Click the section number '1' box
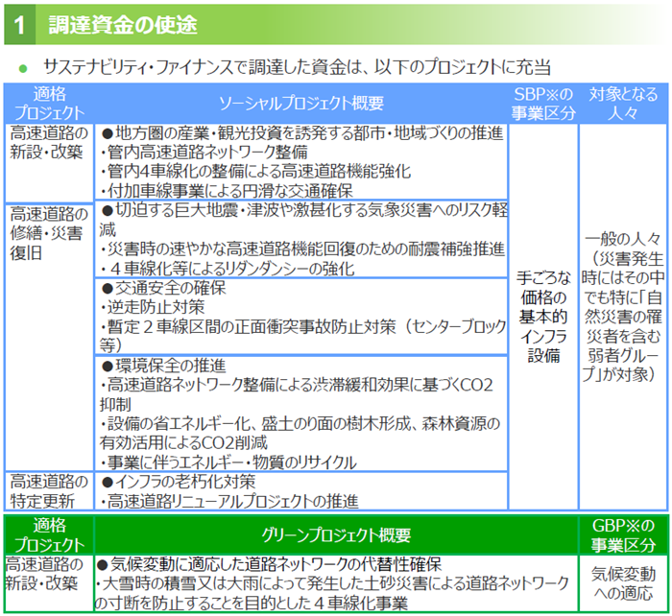The width and height of the screenshot is (672, 616). pyautogui.click(x=20, y=24)
